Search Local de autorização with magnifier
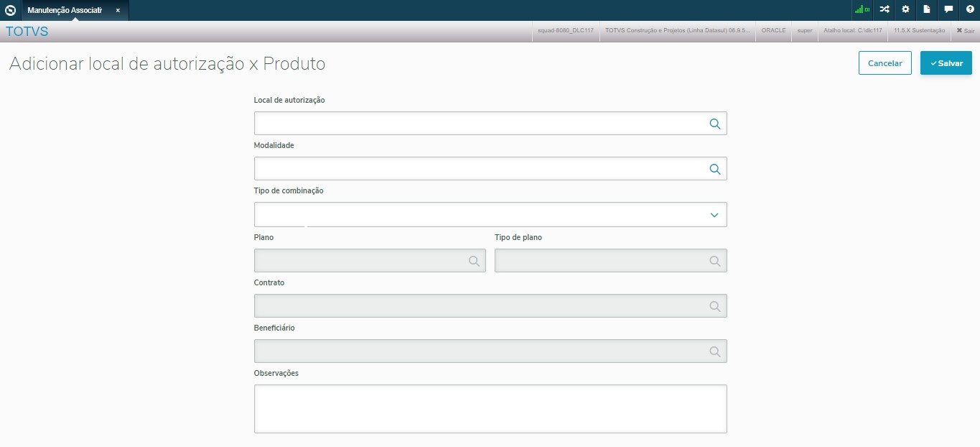The image size is (980, 447). [714, 124]
